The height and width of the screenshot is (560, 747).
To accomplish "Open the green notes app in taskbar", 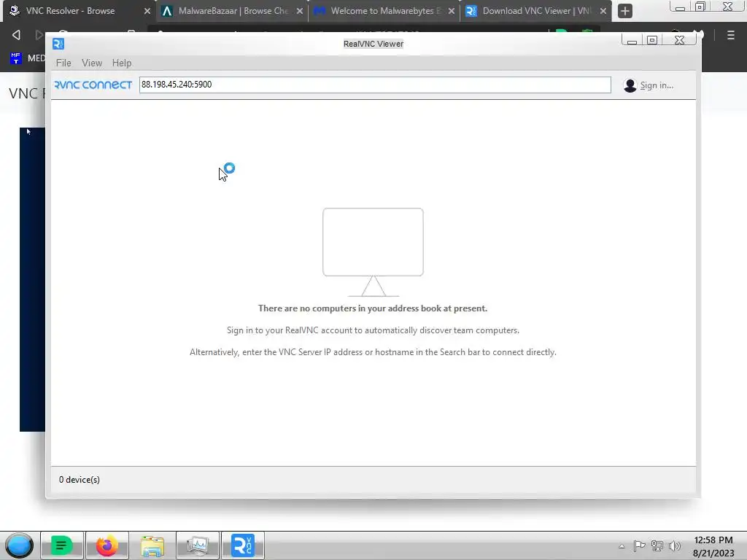I will pos(61,545).
